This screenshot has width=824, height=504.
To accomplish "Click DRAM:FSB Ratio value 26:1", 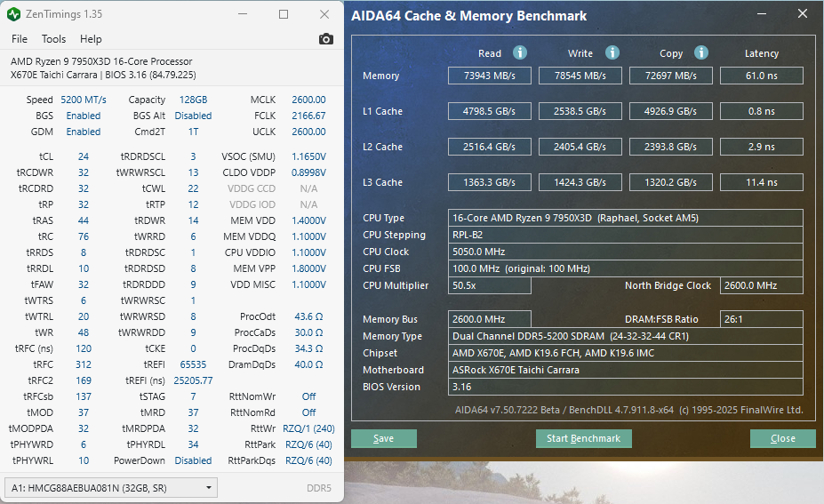I will pos(762,319).
